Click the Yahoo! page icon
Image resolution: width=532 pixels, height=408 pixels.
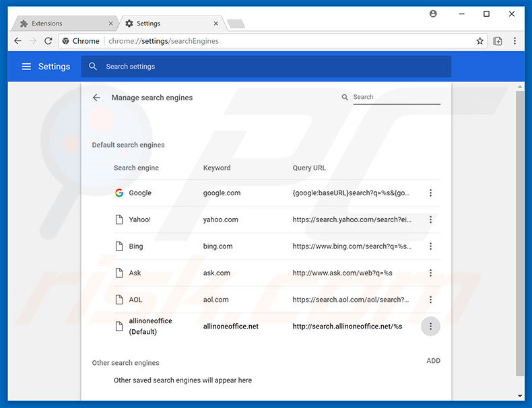pos(119,219)
